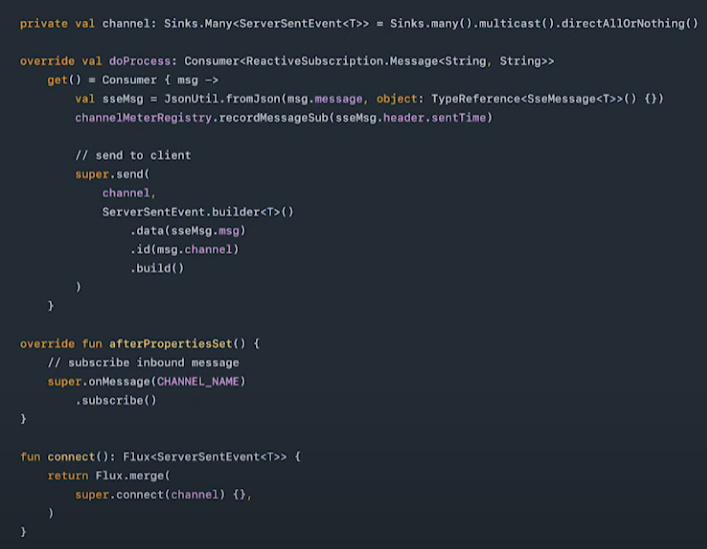Click '.build()' line
707x549 pixels.
157,269
